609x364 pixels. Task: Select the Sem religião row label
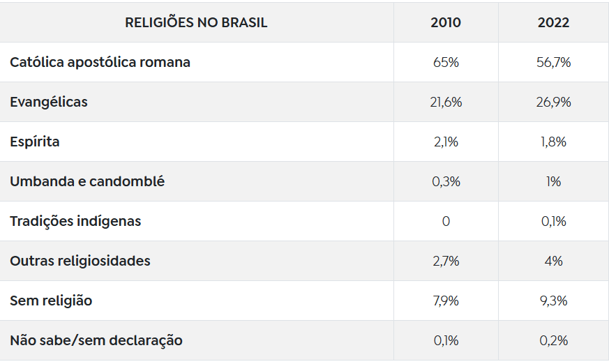(x=51, y=301)
